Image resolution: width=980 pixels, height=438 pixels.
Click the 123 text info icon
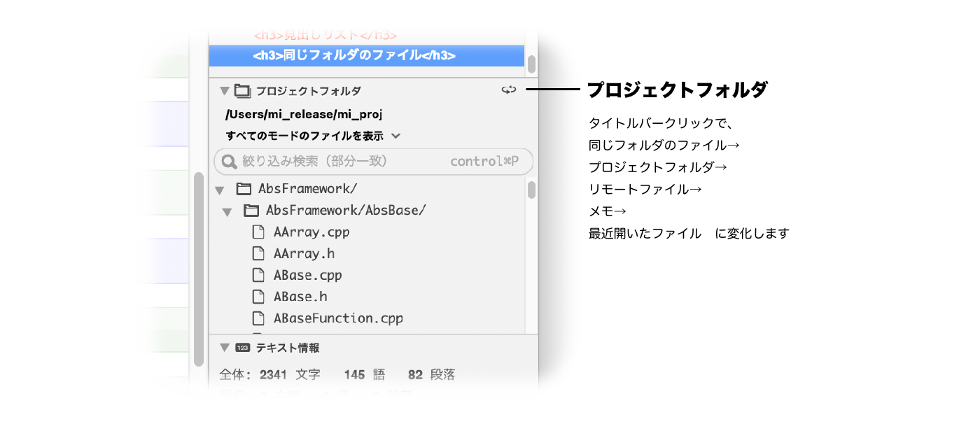(x=242, y=348)
